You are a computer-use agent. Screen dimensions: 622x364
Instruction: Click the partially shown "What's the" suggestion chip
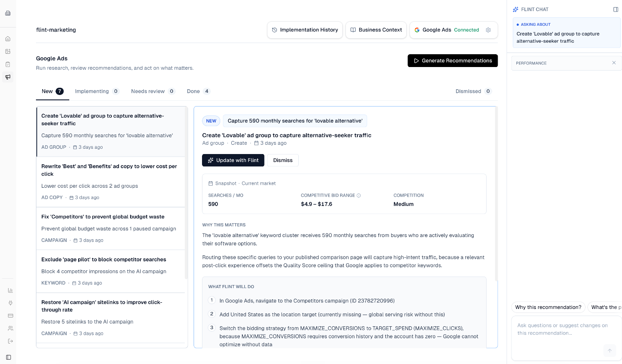pyautogui.click(x=605, y=307)
